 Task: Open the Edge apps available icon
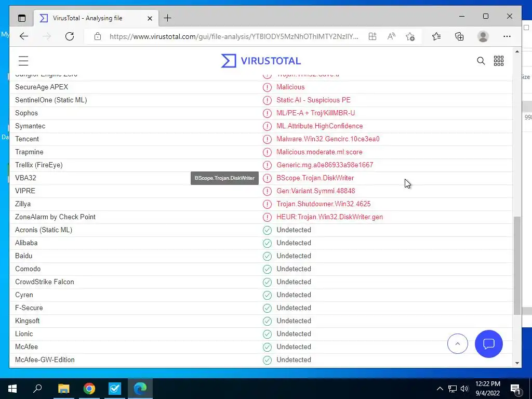click(373, 36)
